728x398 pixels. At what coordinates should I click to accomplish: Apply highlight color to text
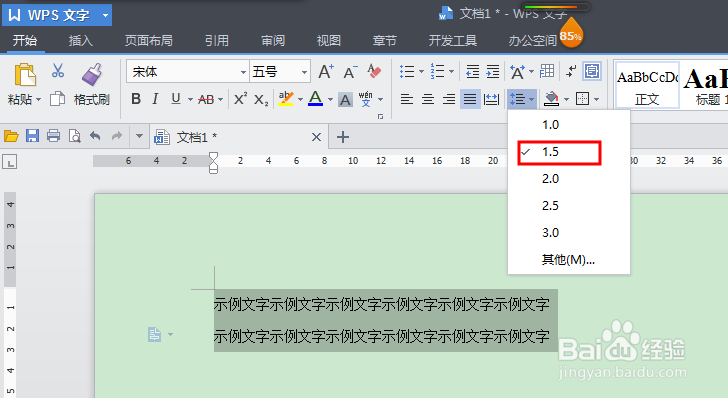286,99
